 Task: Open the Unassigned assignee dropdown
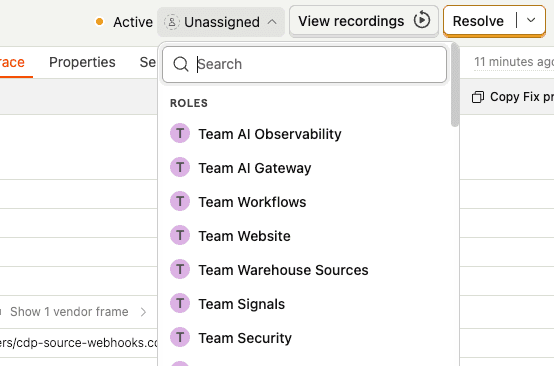click(x=221, y=22)
